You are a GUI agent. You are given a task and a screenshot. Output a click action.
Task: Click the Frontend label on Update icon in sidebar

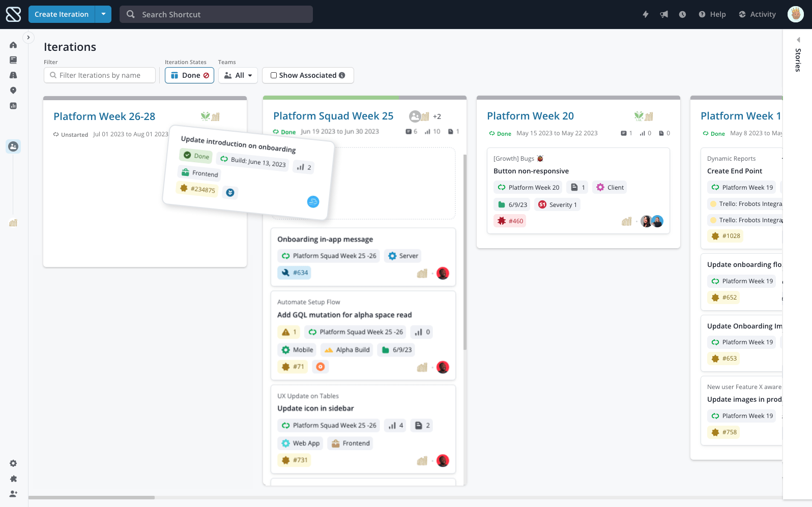point(350,443)
